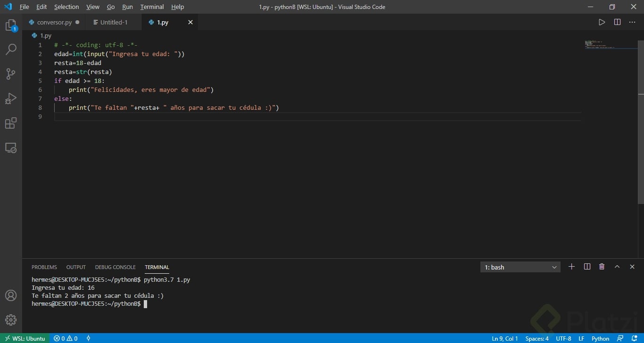Viewport: 644px width, 343px height.
Task: Open the Remote Explorer view
Action: pos(11,148)
